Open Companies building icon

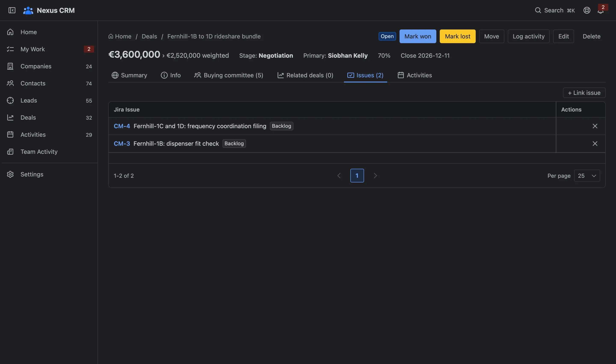[x=10, y=66]
